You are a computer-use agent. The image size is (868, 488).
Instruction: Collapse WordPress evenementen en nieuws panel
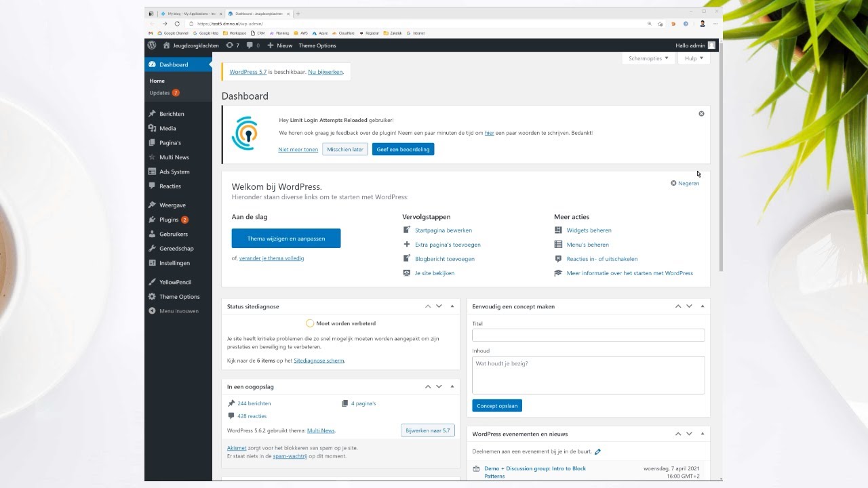pos(703,434)
